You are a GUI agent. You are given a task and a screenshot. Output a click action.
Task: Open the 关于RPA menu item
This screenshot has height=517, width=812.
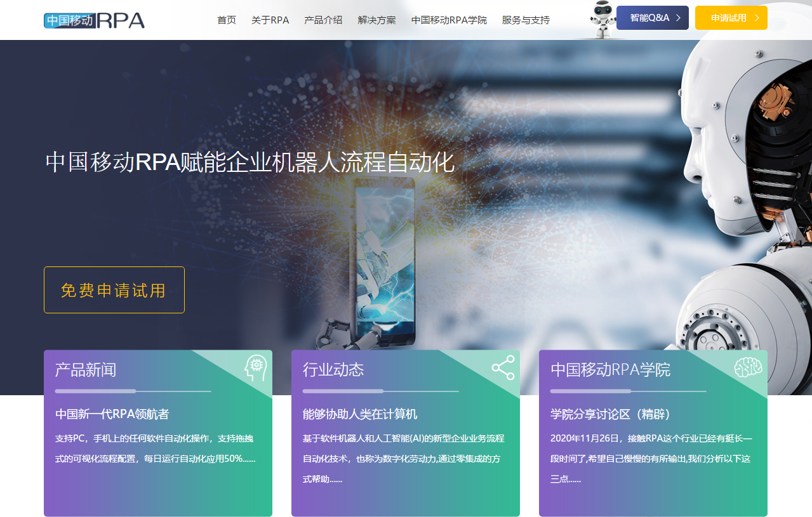[x=270, y=20]
